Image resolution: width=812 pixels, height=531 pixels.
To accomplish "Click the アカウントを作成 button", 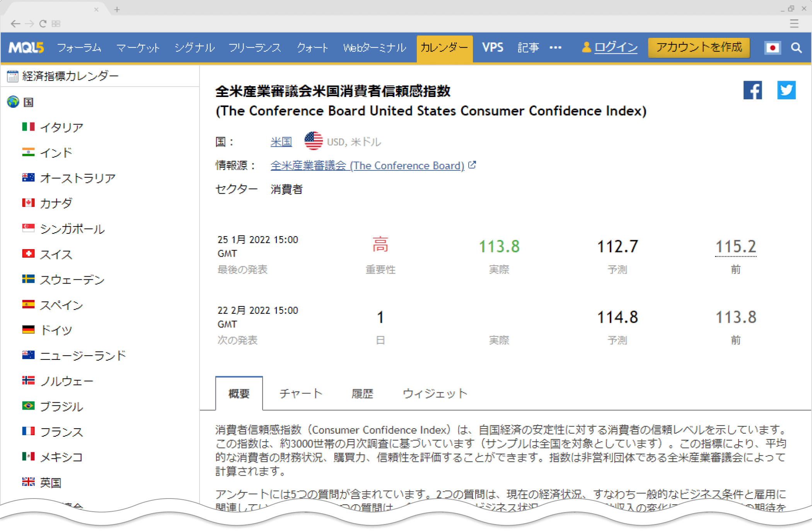I will pos(699,48).
